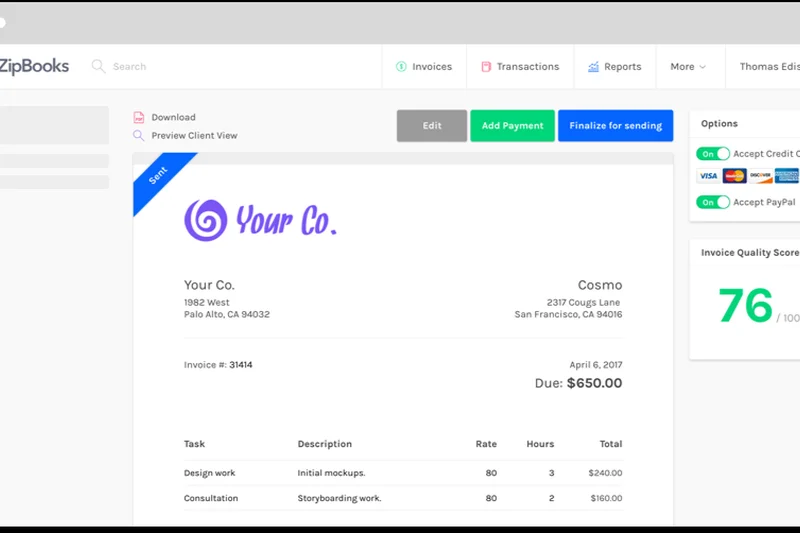Click the Visa card icon
This screenshot has width=800, height=533.
pyautogui.click(x=708, y=176)
